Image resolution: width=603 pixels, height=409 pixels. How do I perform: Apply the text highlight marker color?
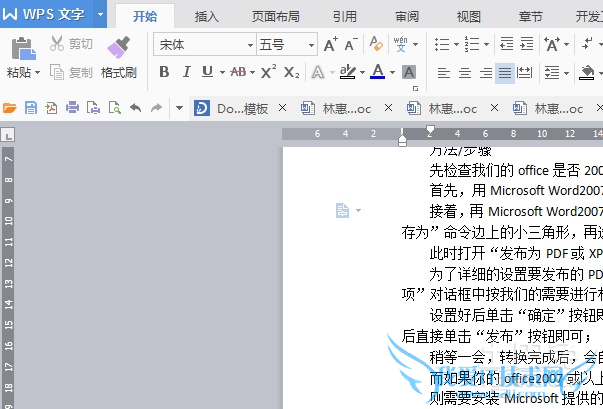[x=348, y=72]
